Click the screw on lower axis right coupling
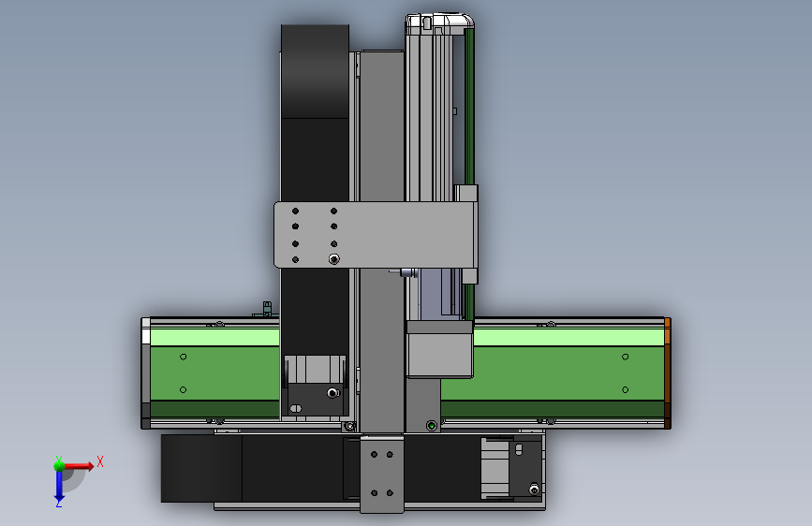The width and height of the screenshot is (812, 526). (534, 489)
